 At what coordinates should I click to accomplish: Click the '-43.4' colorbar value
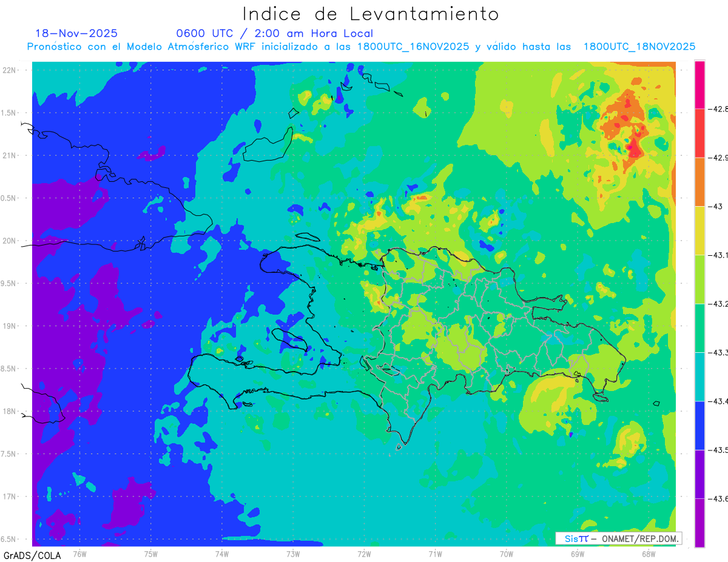click(x=717, y=401)
